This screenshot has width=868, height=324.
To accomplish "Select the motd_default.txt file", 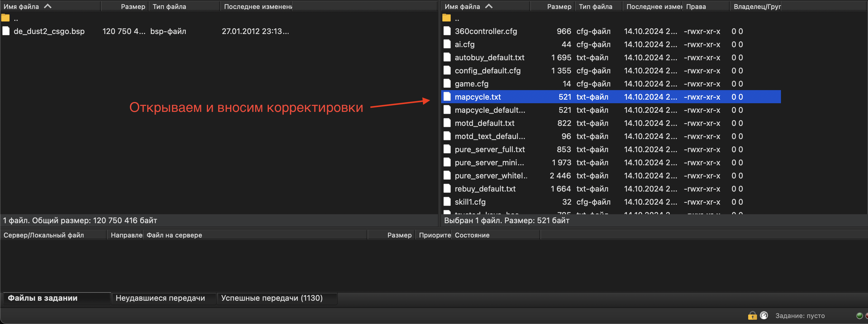I will [484, 123].
